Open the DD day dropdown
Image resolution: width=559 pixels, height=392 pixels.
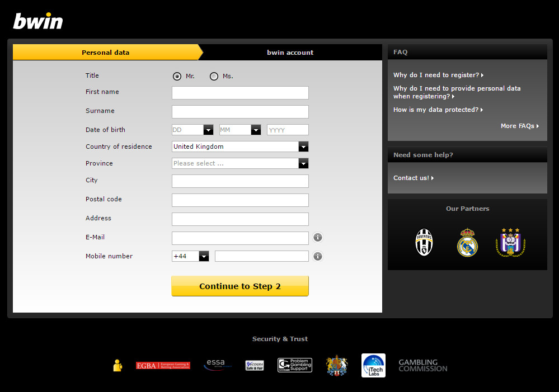coord(192,130)
